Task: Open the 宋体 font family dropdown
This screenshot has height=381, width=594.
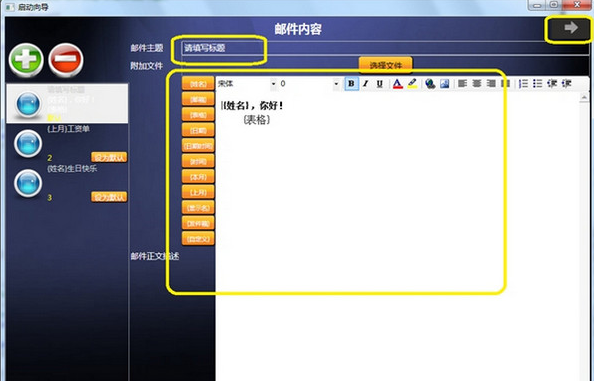Action: [x=247, y=83]
